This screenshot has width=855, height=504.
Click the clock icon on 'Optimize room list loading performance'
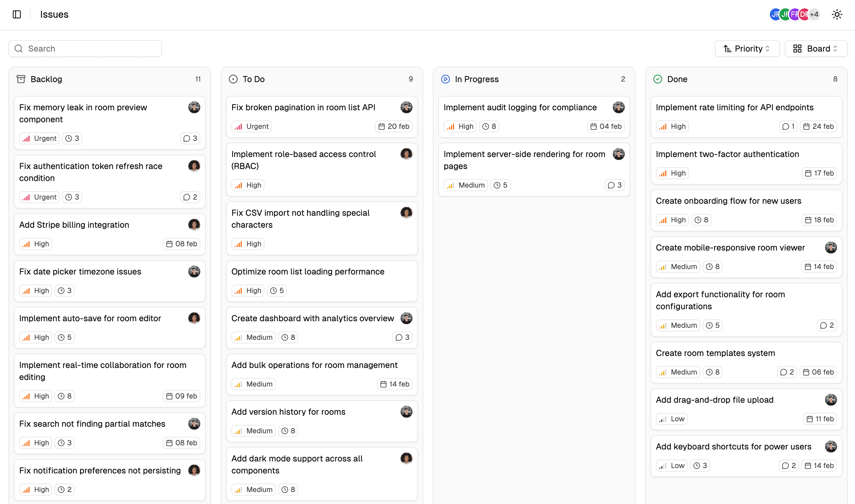273,290
